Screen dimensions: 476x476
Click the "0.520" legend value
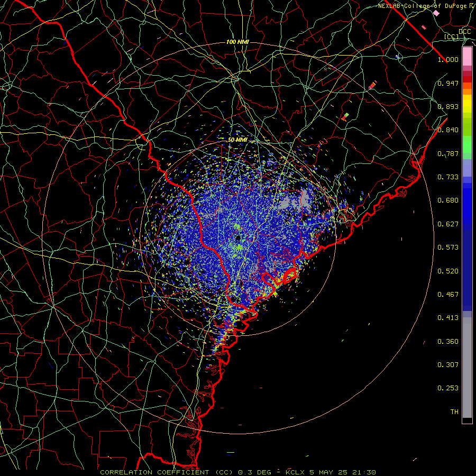click(448, 271)
